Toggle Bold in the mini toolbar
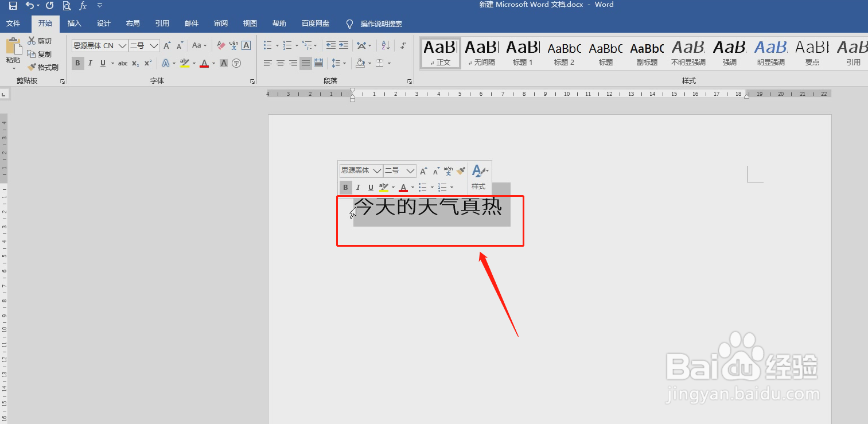Image resolution: width=868 pixels, height=424 pixels. pyautogui.click(x=345, y=187)
